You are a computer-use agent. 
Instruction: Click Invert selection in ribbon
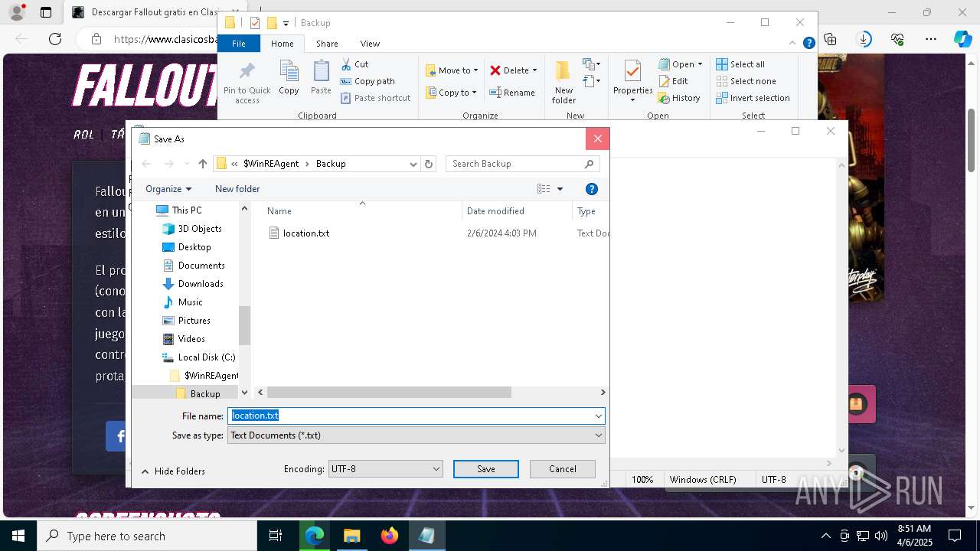[753, 98]
